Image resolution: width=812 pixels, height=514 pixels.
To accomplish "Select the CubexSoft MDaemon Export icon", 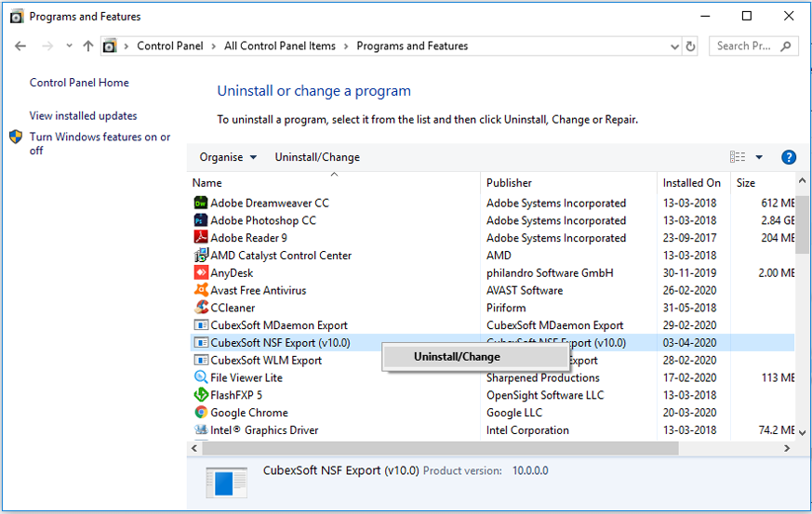I will click(x=201, y=325).
